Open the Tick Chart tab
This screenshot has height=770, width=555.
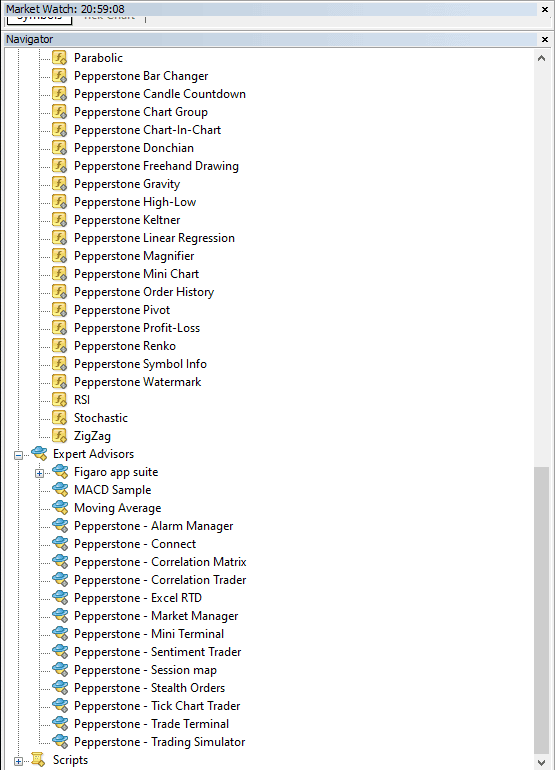click(109, 18)
